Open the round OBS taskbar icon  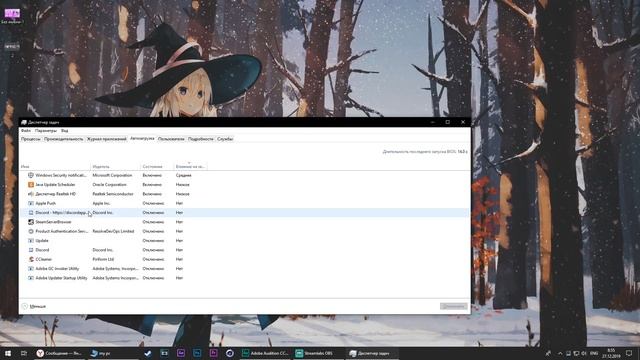[x=230, y=353]
